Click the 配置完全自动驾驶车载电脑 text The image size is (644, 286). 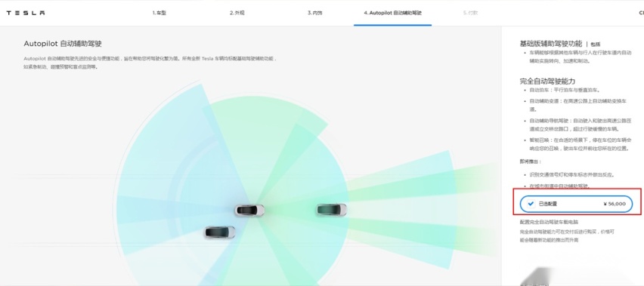pos(549,222)
